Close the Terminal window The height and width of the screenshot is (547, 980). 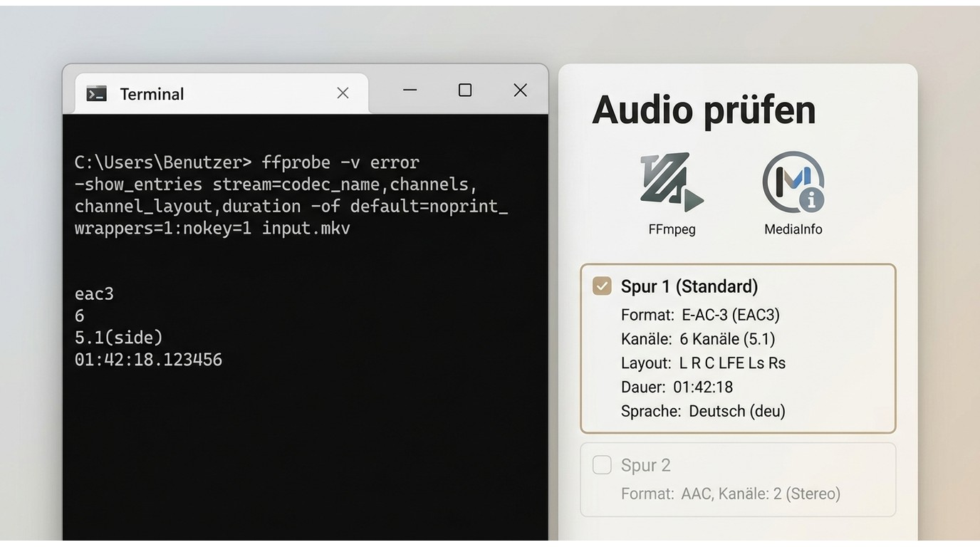point(521,90)
